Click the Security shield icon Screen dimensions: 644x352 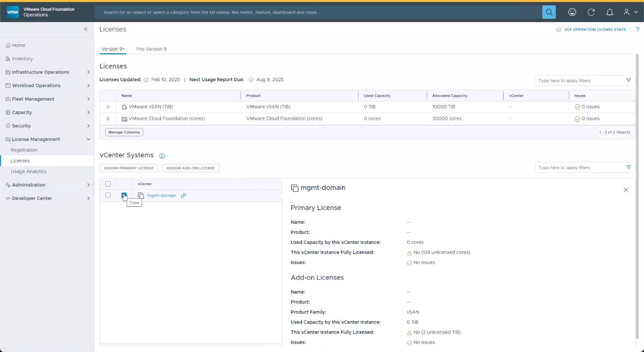pos(8,126)
